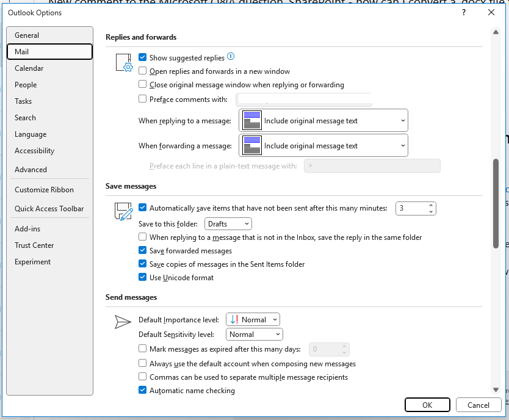This screenshot has height=420, width=509.
Task: Select the General category
Action: 49,35
